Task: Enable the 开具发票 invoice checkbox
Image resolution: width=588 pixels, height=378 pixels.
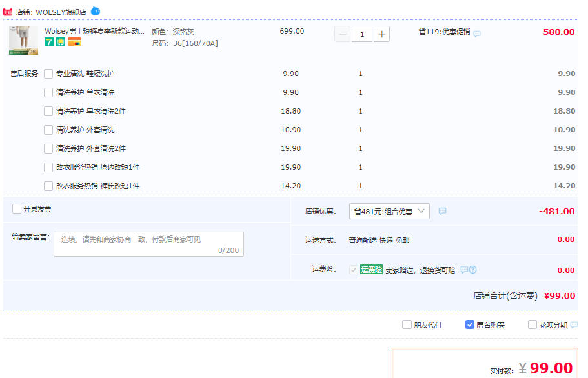Action: coord(17,208)
